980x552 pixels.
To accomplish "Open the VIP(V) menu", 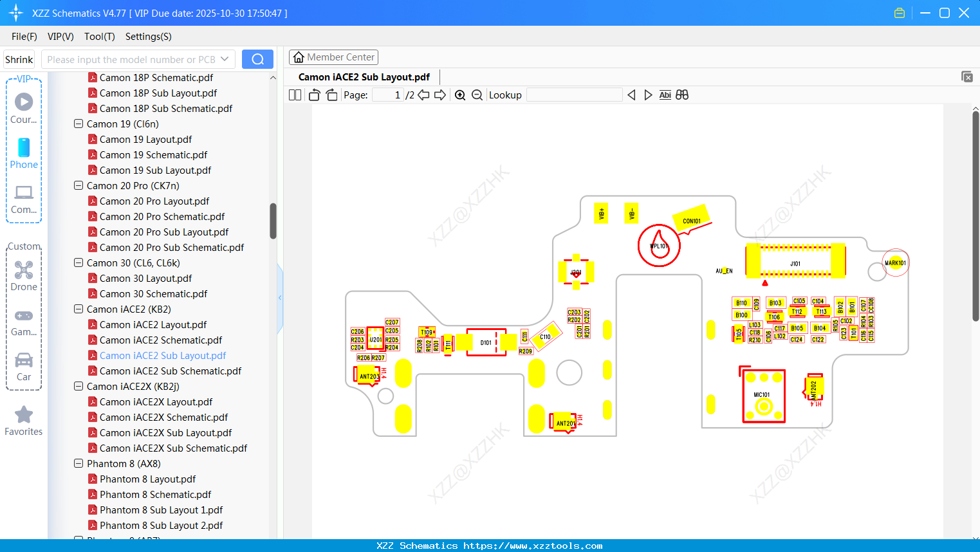I will (x=60, y=37).
